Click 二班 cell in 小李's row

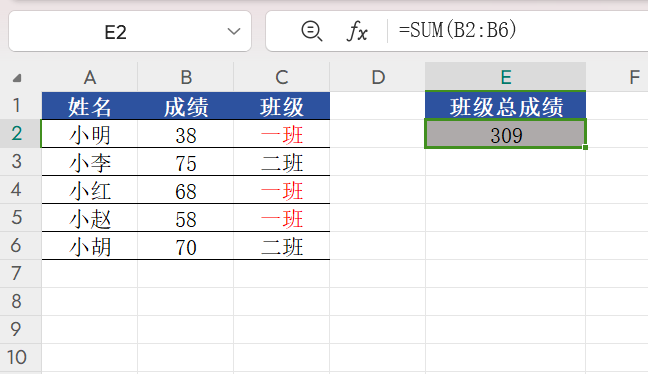tap(282, 162)
